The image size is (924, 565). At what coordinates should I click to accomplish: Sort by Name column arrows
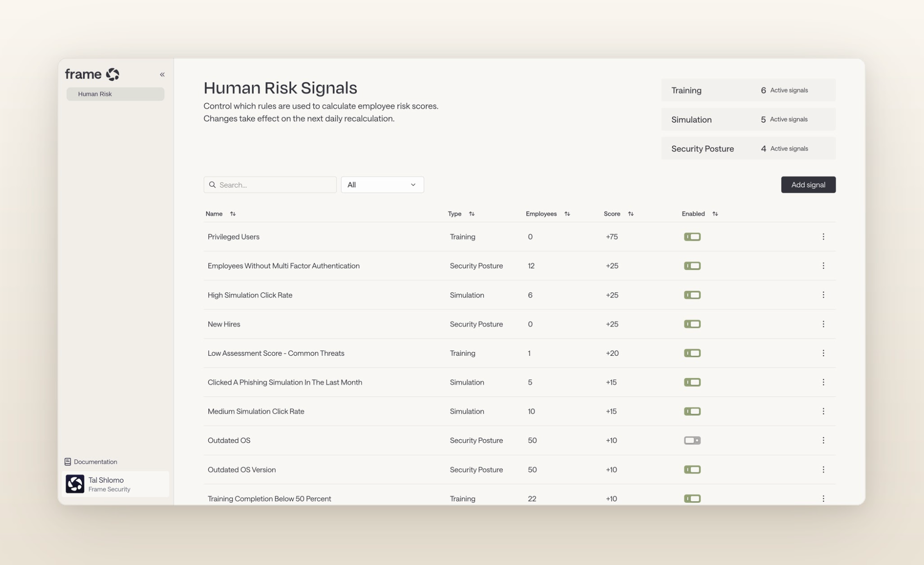pos(233,214)
